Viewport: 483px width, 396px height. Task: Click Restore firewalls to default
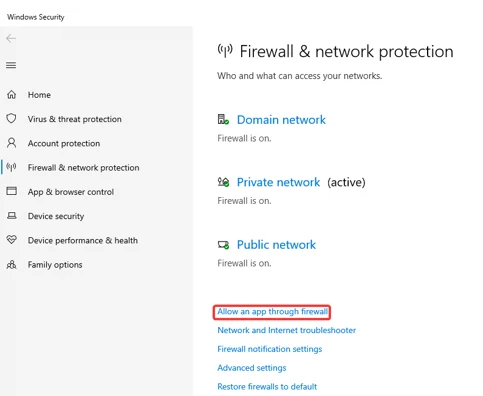tap(267, 387)
